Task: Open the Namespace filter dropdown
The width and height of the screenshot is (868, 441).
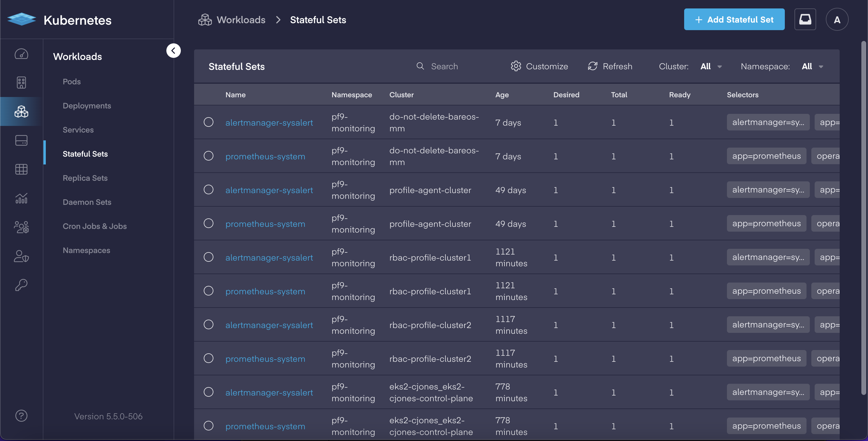Action: (x=813, y=66)
